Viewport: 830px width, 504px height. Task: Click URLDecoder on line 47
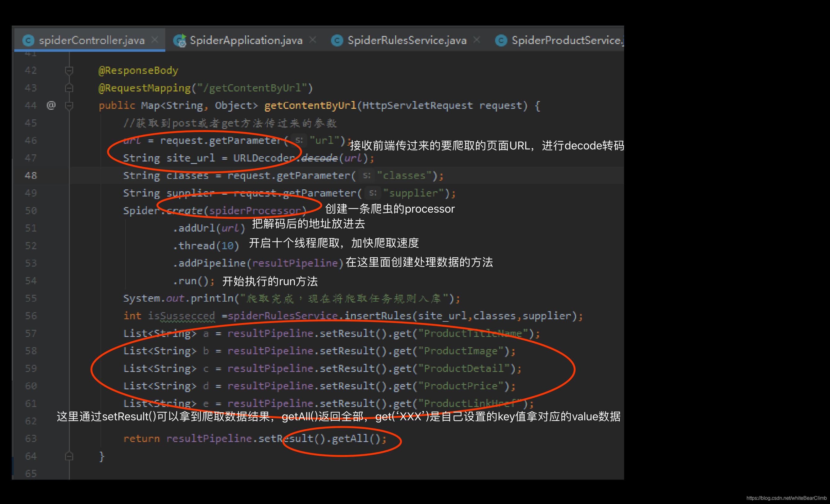click(264, 158)
